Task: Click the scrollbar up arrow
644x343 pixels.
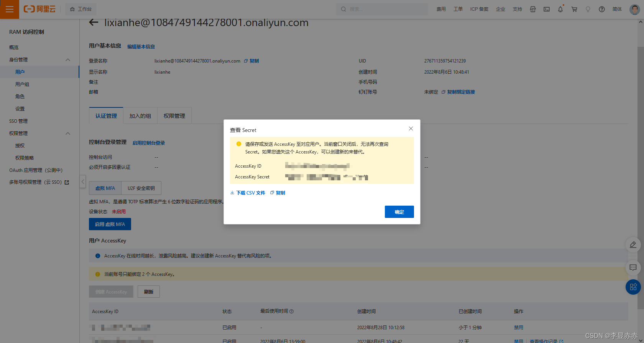Action: tap(641, 22)
